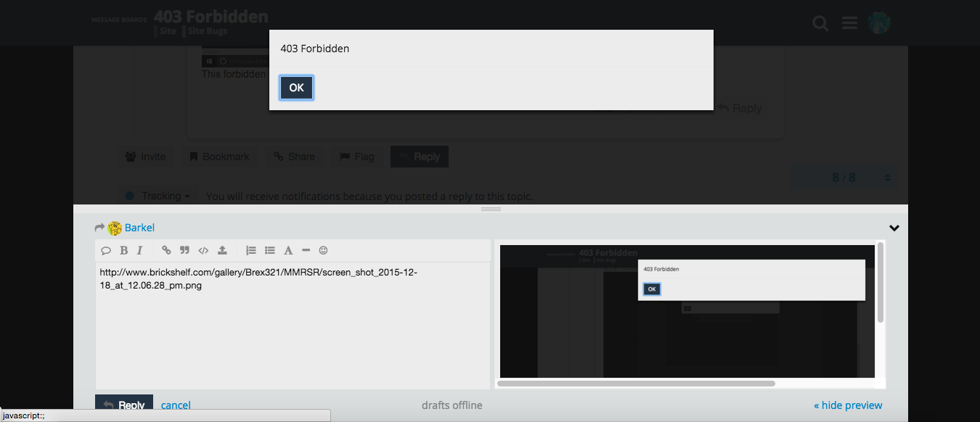Insert preformatted code via the code icon
This screenshot has width=980, height=422.
coord(203,250)
